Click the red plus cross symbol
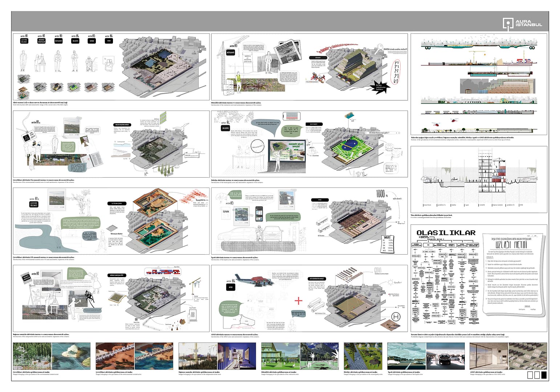This screenshot has height=392, width=560. pos(298,301)
